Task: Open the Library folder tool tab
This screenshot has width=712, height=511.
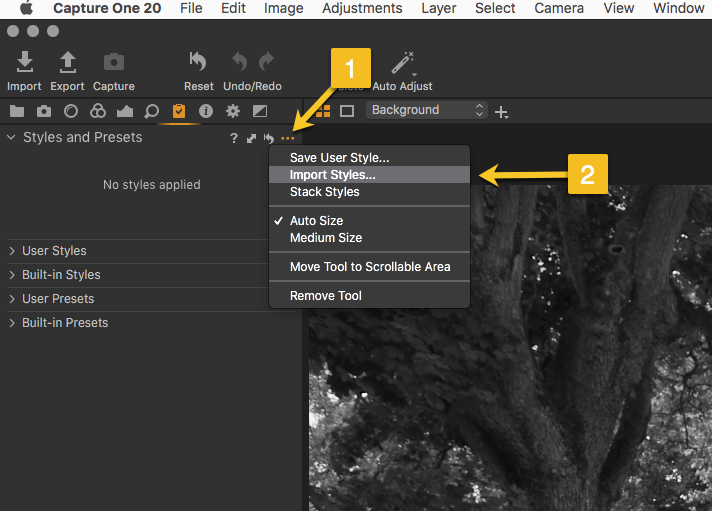Action: pyautogui.click(x=17, y=111)
